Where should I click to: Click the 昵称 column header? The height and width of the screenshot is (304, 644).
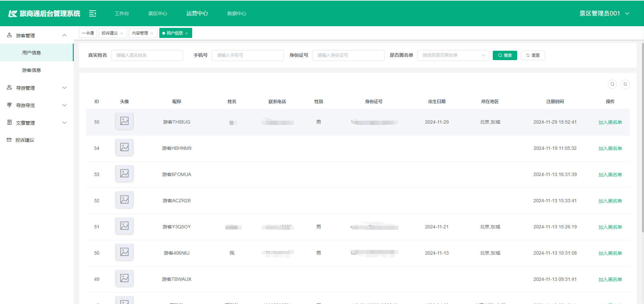[x=177, y=101]
